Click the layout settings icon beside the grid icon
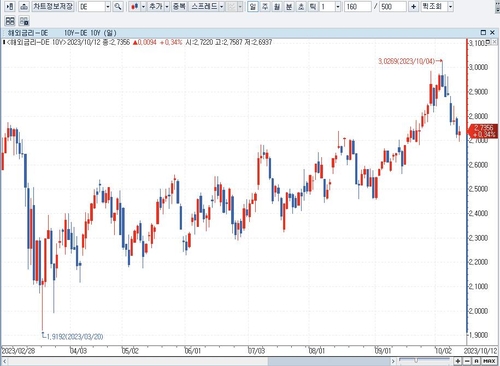The height and width of the screenshot is (366, 500). pyautogui.click(x=24, y=21)
